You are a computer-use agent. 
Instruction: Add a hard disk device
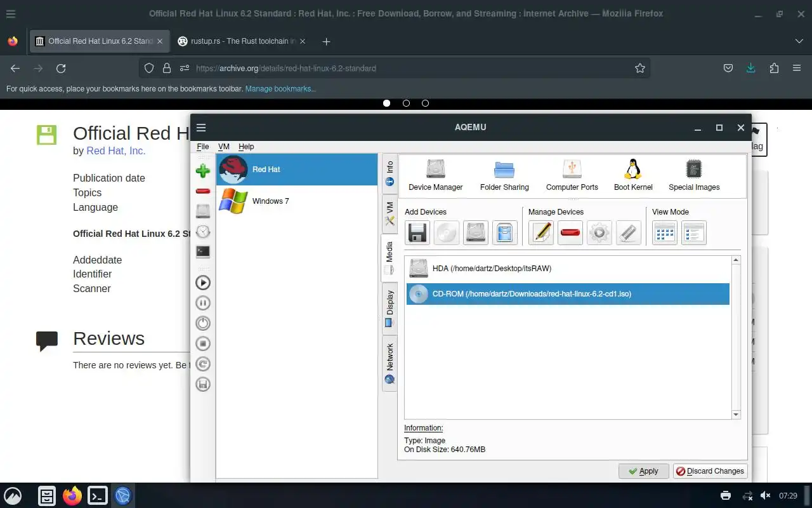(x=476, y=233)
